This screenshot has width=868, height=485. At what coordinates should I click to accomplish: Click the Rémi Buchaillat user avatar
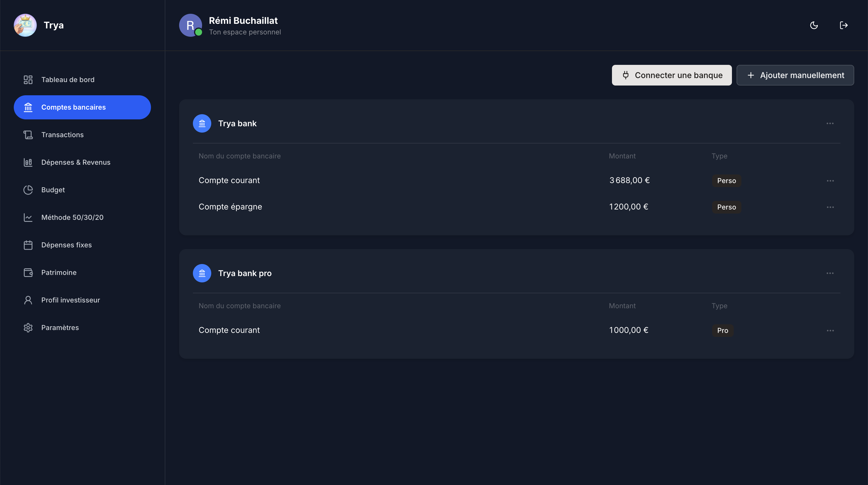point(190,25)
